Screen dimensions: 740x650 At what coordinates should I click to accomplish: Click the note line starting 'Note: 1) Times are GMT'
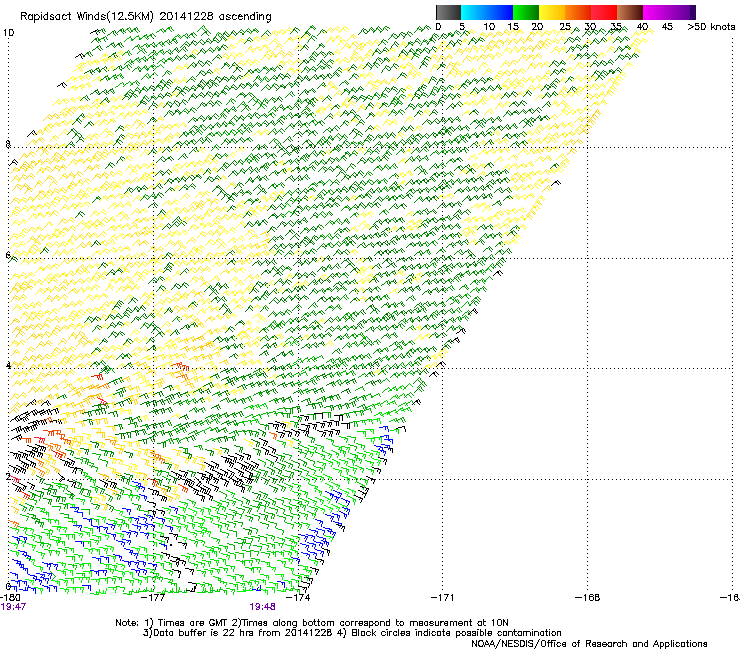pyautogui.click(x=312, y=623)
